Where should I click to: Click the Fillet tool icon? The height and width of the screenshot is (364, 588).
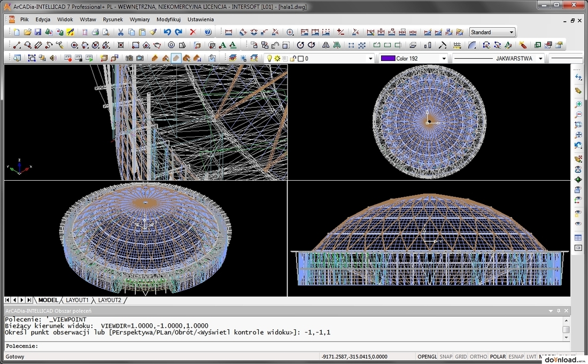click(472, 45)
